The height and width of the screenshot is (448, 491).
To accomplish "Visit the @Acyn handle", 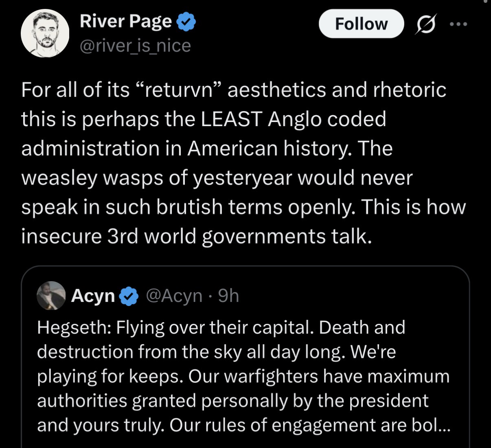I will click(x=173, y=296).
